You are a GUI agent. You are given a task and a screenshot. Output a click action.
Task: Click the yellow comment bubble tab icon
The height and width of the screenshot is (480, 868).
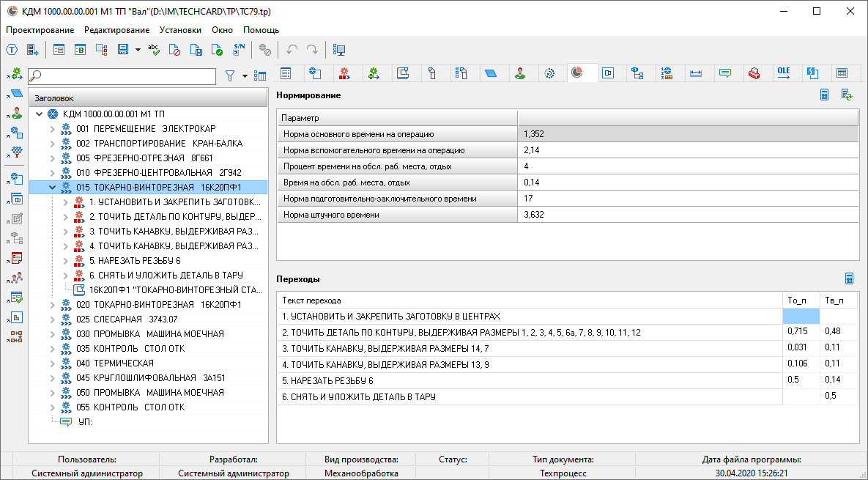(725, 73)
